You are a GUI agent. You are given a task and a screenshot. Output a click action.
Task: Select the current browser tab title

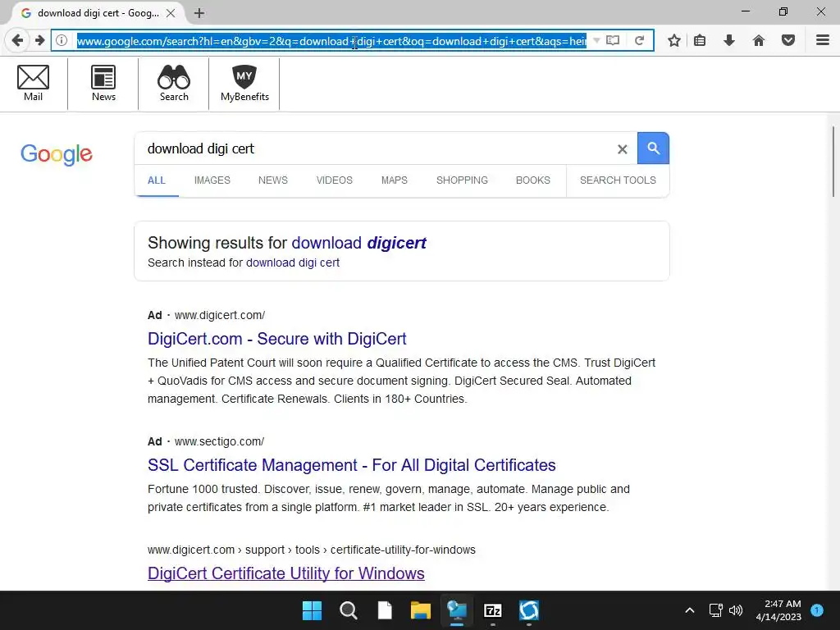coord(98,13)
